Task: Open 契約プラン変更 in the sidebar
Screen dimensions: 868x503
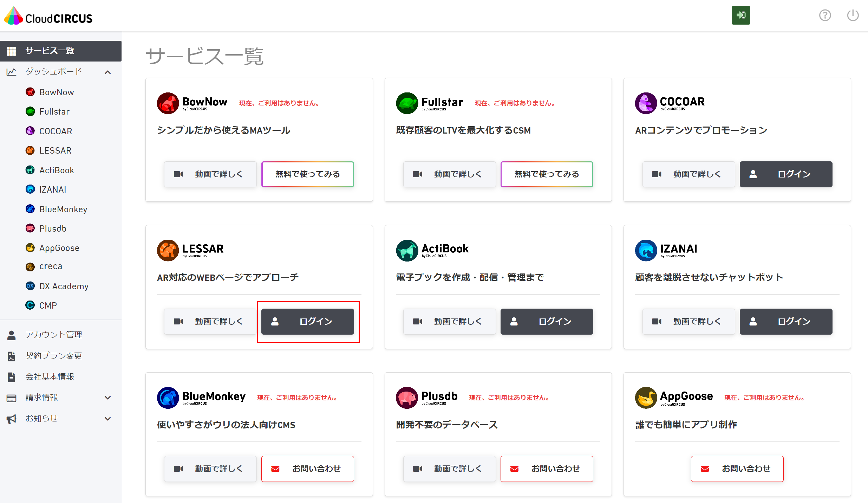Action: [53, 356]
